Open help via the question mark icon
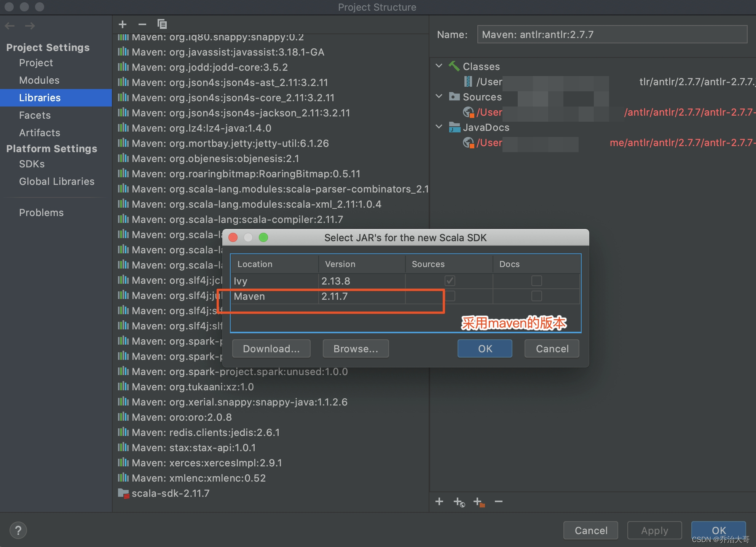 (18, 530)
